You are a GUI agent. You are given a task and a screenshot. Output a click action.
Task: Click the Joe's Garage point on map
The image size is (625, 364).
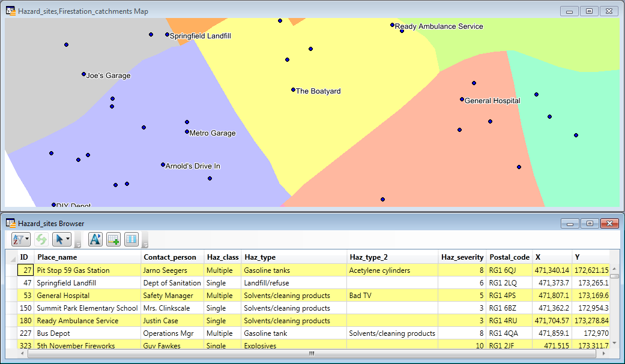point(83,74)
